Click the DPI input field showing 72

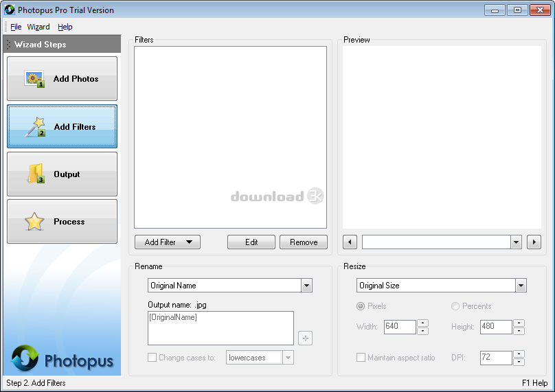point(496,358)
